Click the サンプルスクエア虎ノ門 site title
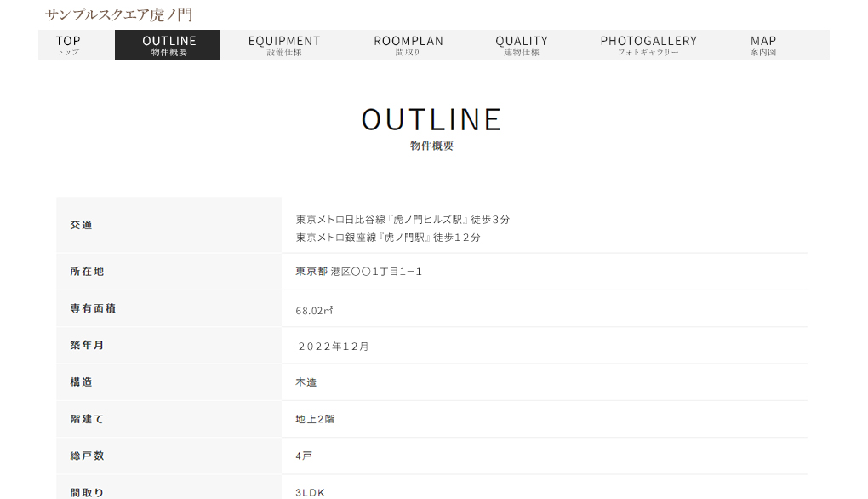 (119, 14)
